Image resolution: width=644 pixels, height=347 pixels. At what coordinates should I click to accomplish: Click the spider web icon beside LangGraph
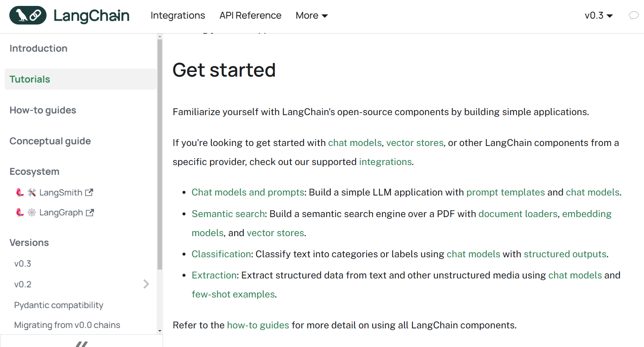coord(32,212)
